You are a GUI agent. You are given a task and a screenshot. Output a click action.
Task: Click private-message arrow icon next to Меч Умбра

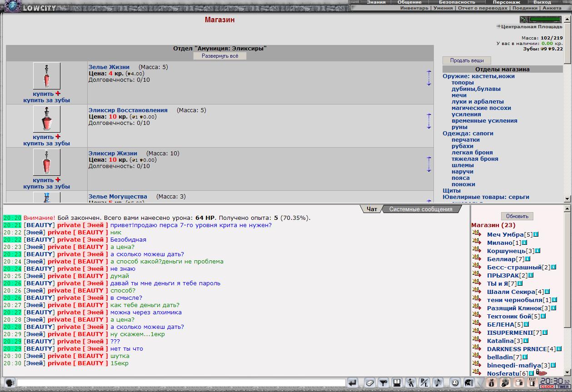(477, 234)
